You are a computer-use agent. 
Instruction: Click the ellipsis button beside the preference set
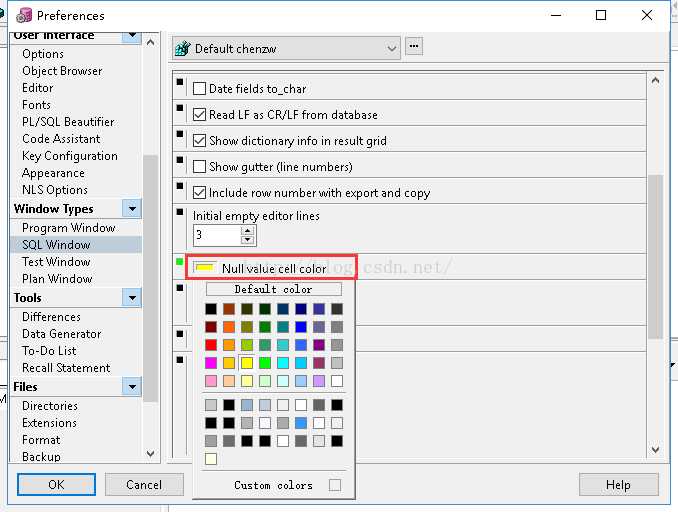coord(414,47)
